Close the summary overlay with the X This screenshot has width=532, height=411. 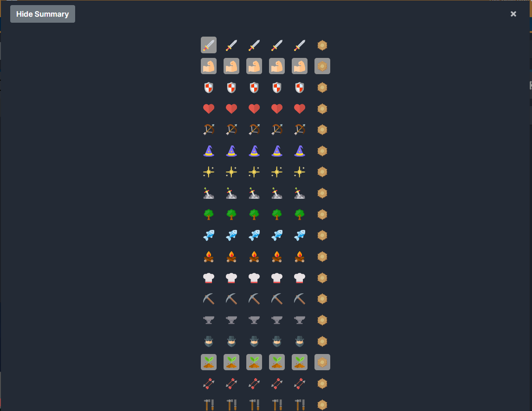pyautogui.click(x=513, y=14)
